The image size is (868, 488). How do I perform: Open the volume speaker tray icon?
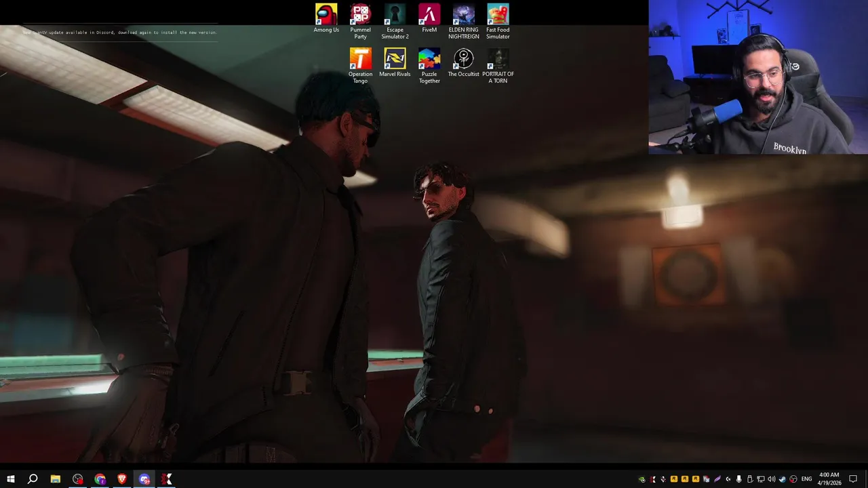pyautogui.click(x=772, y=479)
